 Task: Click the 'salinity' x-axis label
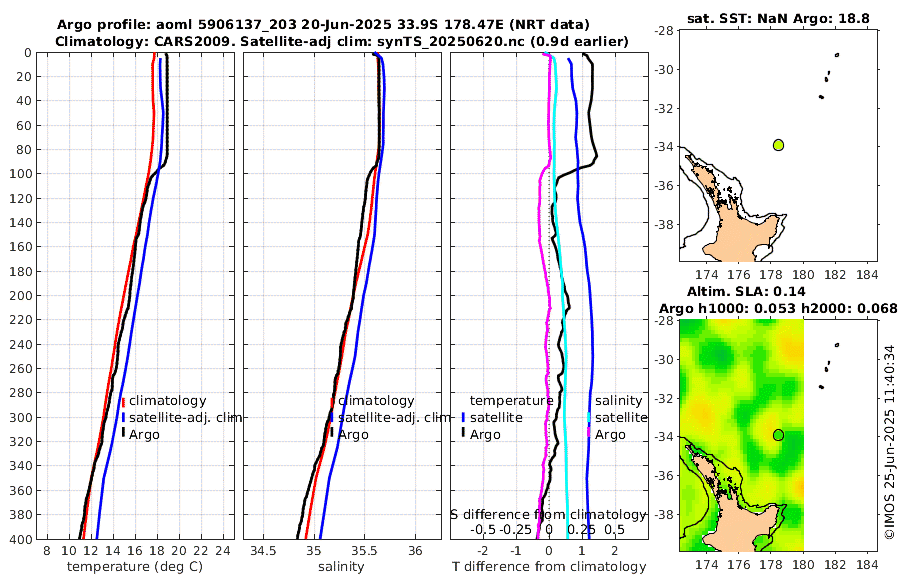pyautogui.click(x=341, y=567)
